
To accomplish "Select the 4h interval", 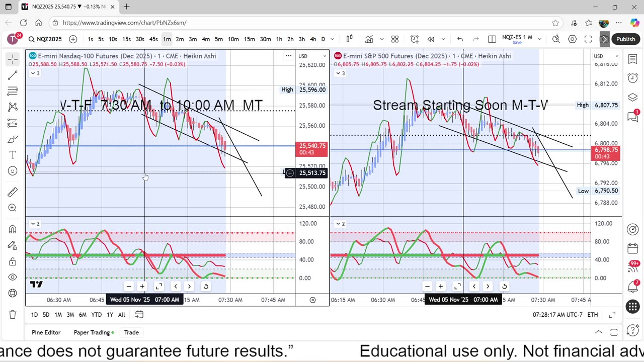I will (313, 39).
